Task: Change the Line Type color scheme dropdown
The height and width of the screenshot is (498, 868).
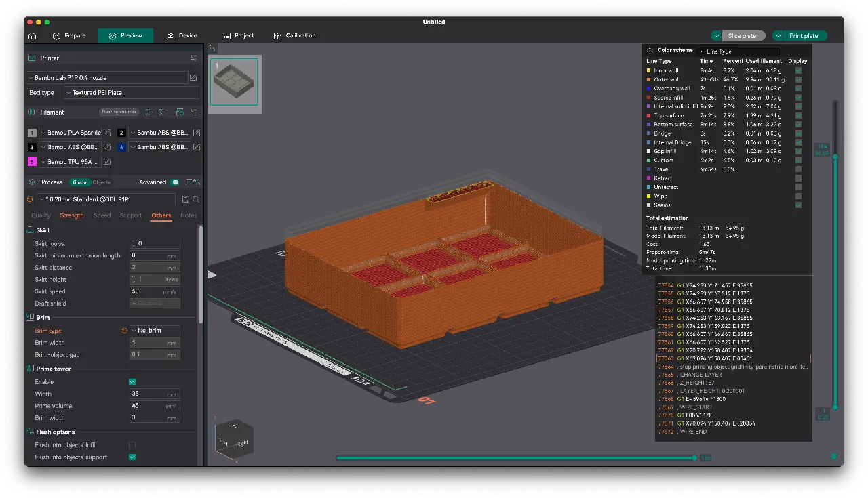Action: pos(738,51)
